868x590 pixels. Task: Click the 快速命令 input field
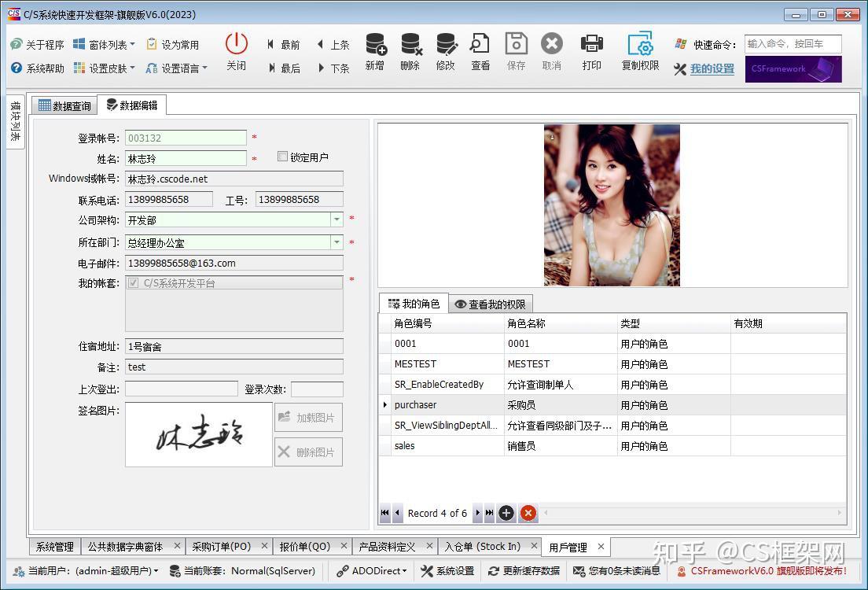[x=794, y=44]
